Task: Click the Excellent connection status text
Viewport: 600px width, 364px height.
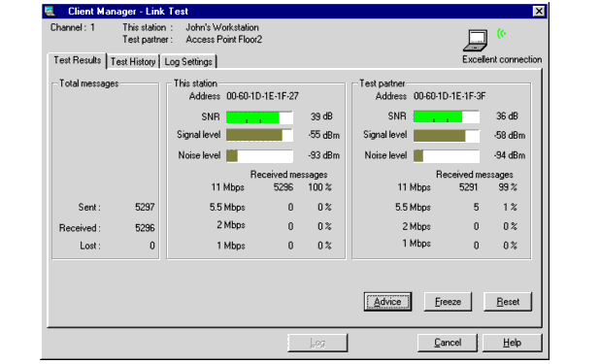Action: click(502, 60)
